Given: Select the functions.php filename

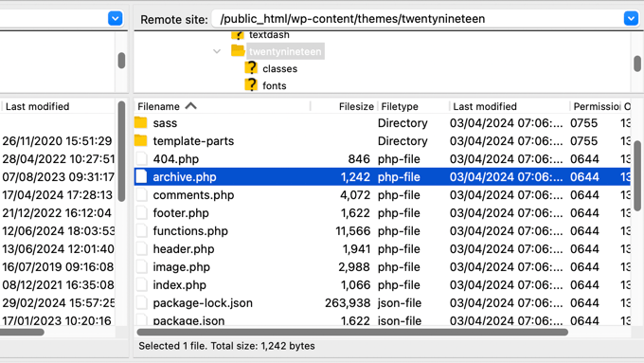Looking at the screenshot, I should (x=190, y=231).
